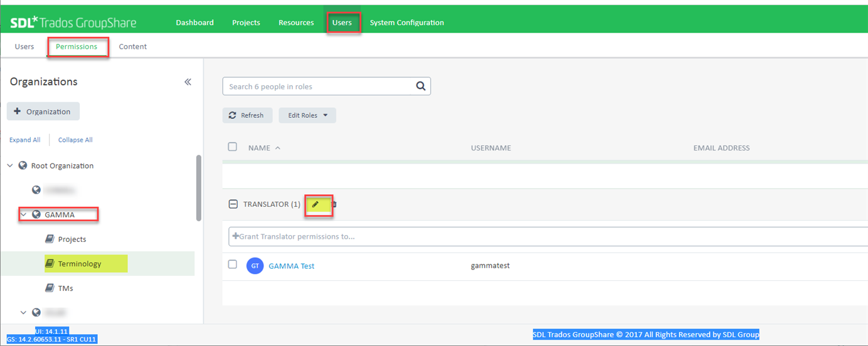Open the Dashboard menu
The width and height of the screenshot is (868, 346).
(x=194, y=23)
